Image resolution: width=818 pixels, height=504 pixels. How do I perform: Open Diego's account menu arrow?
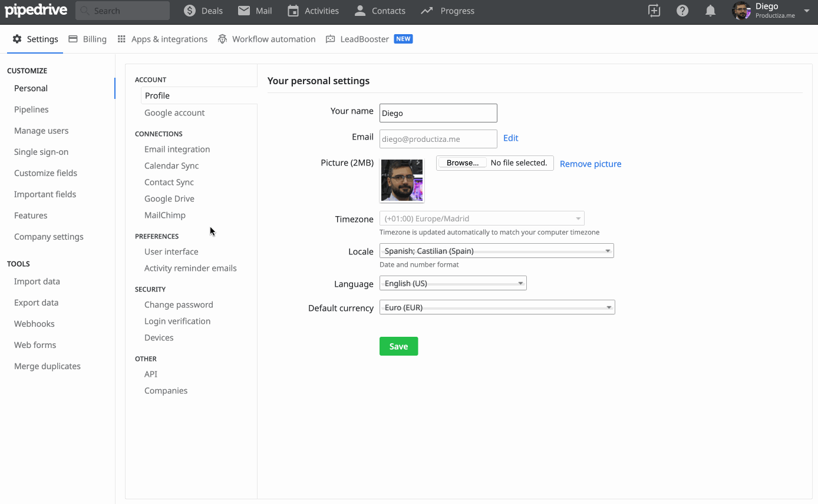[807, 11]
